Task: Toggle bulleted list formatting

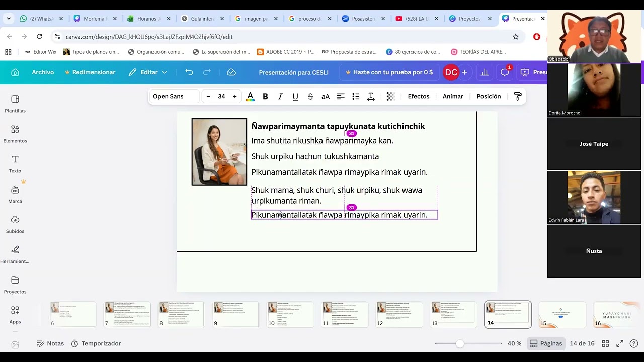Action: 356,96
